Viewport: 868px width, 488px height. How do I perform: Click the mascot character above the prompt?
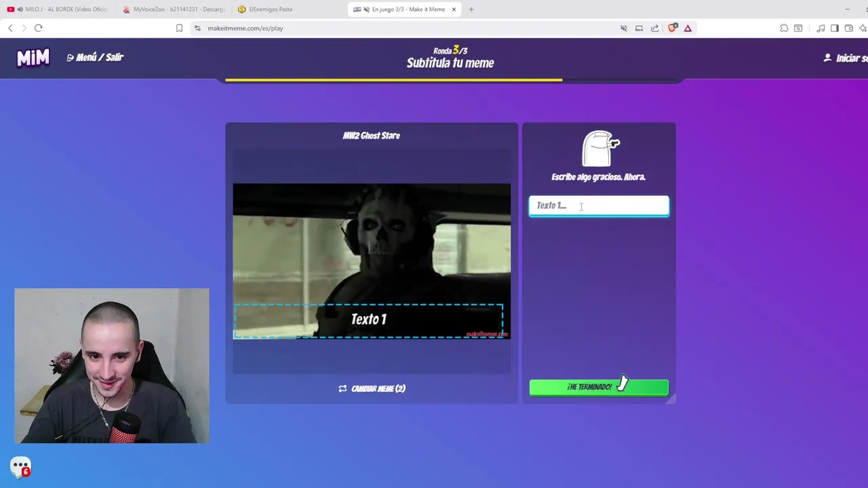600,148
